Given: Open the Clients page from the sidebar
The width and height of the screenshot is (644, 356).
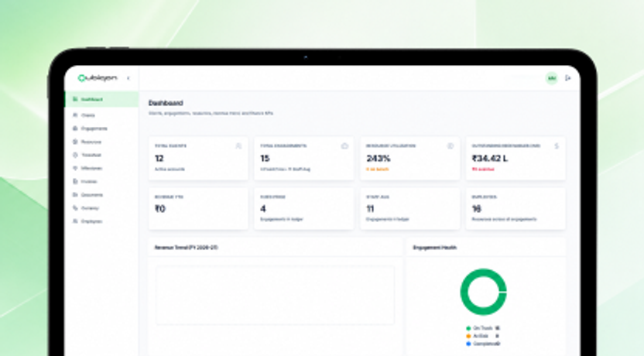Looking at the screenshot, I should tap(101, 115).
